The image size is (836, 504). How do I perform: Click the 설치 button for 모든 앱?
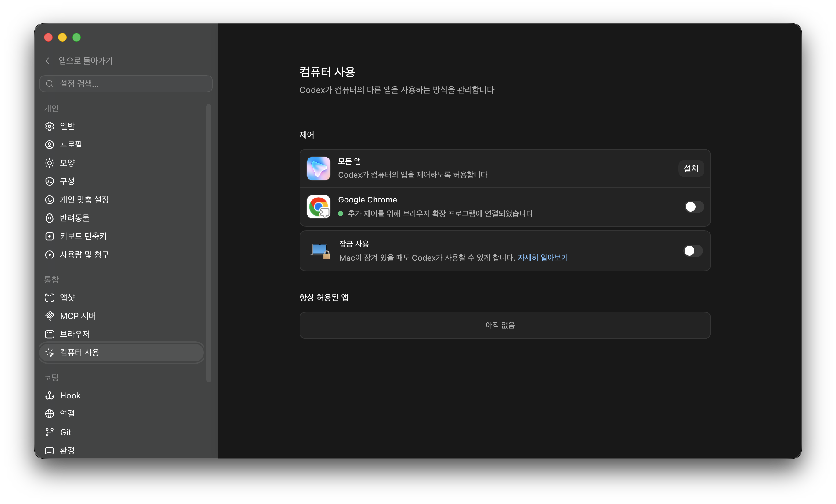(x=691, y=168)
